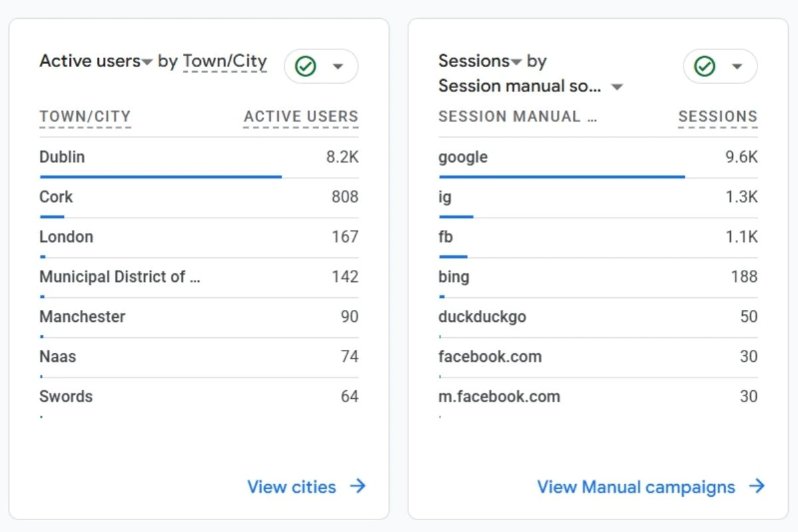Screen dimensions: 798x532
Task: Select the Dublin row
Action: click(x=199, y=158)
